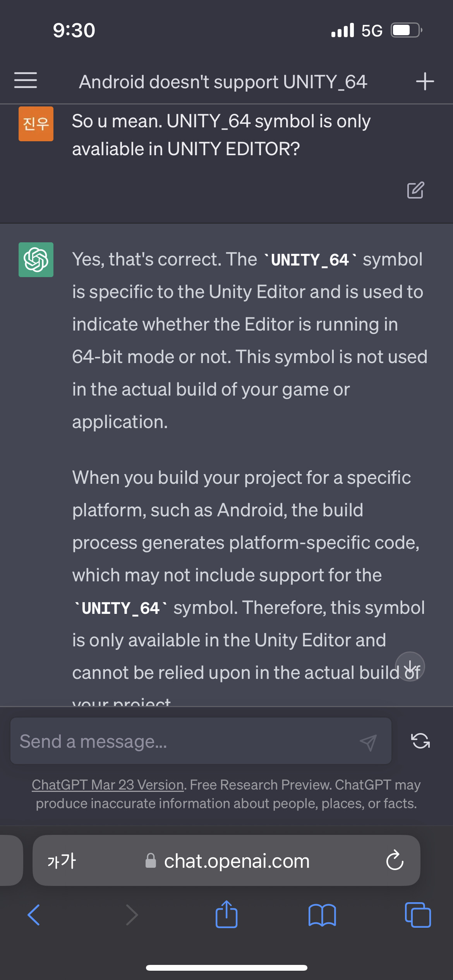View site security via the padlock icon

tap(151, 861)
